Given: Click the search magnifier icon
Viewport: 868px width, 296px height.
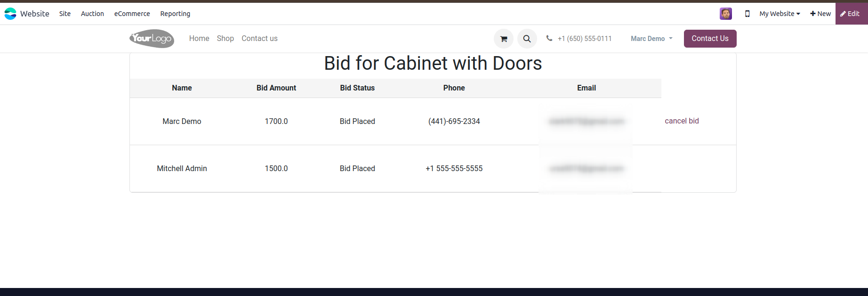Looking at the screenshot, I should pyautogui.click(x=527, y=39).
